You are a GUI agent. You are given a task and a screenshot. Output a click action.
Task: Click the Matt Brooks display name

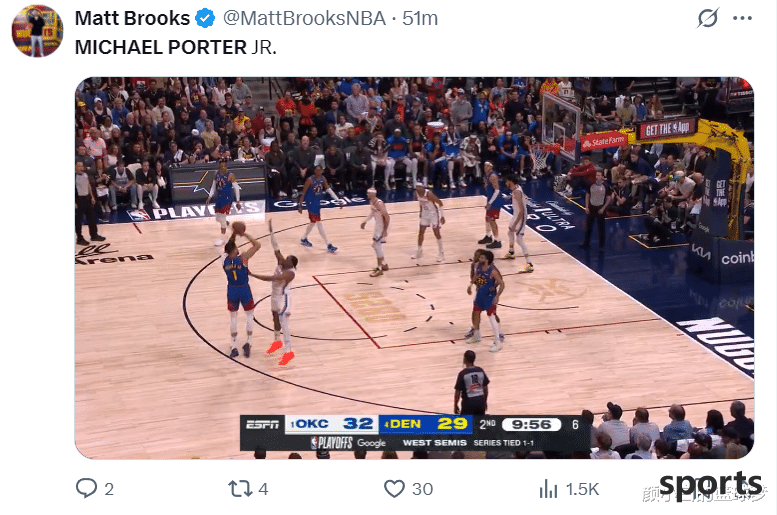coord(132,18)
